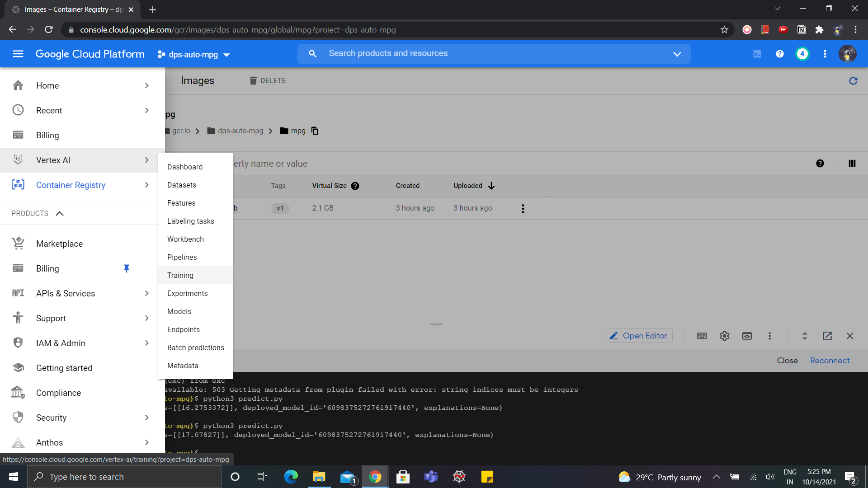Open Virtual Size help tooltip
The image size is (868, 488).
[355, 186]
